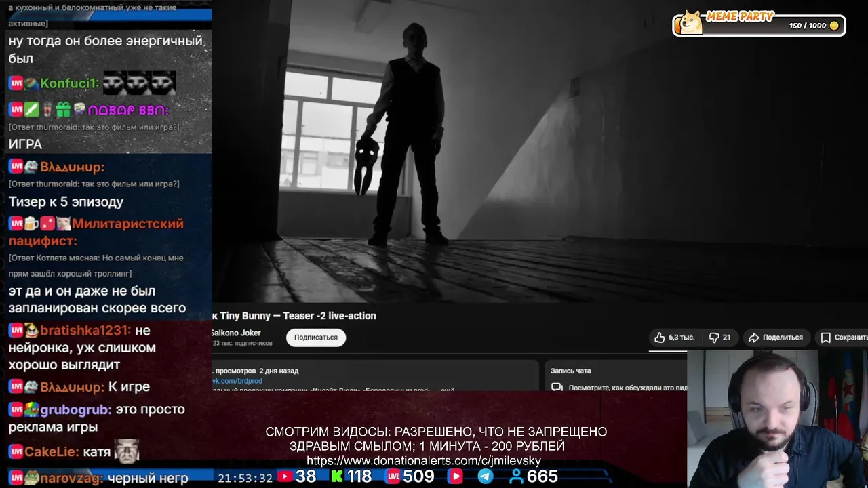Click the LIVE badge next to grubogrub
This screenshot has width=868, height=488.
pos(16,409)
